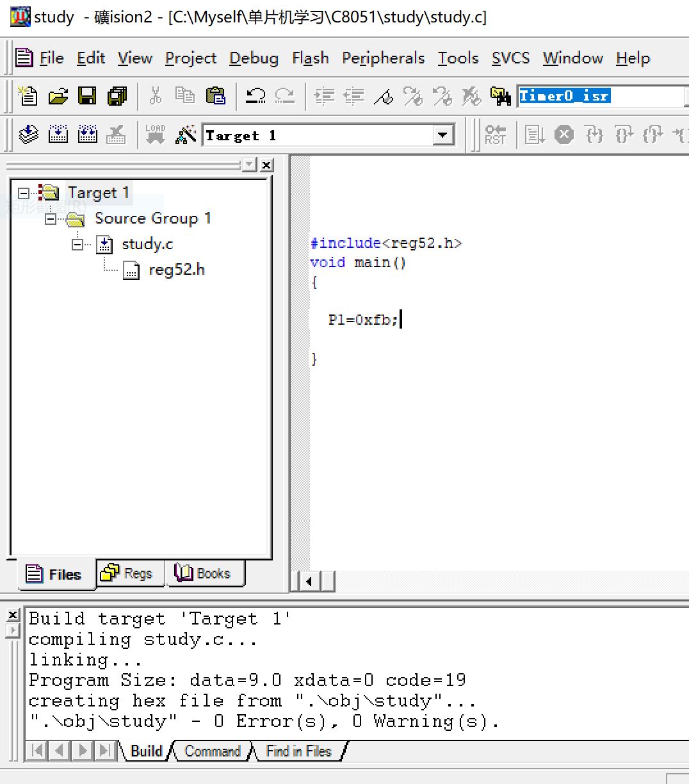
Task: Close the project workspace panel
Action: [266, 165]
